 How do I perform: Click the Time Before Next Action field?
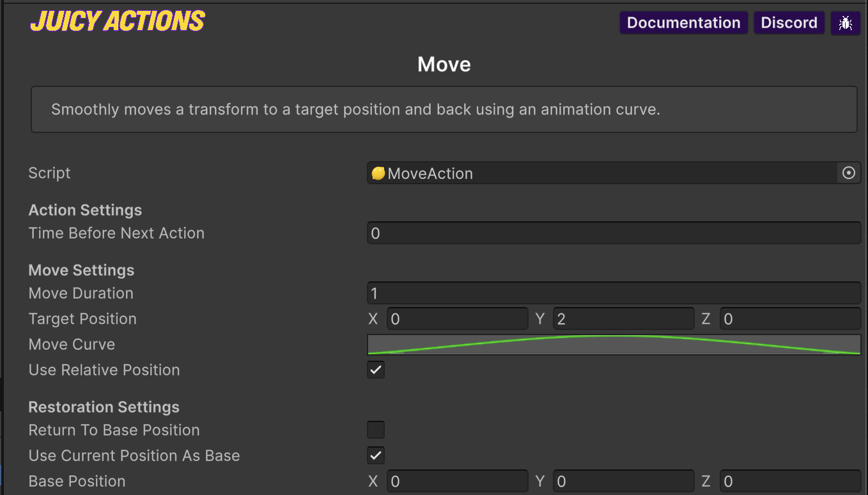point(614,233)
